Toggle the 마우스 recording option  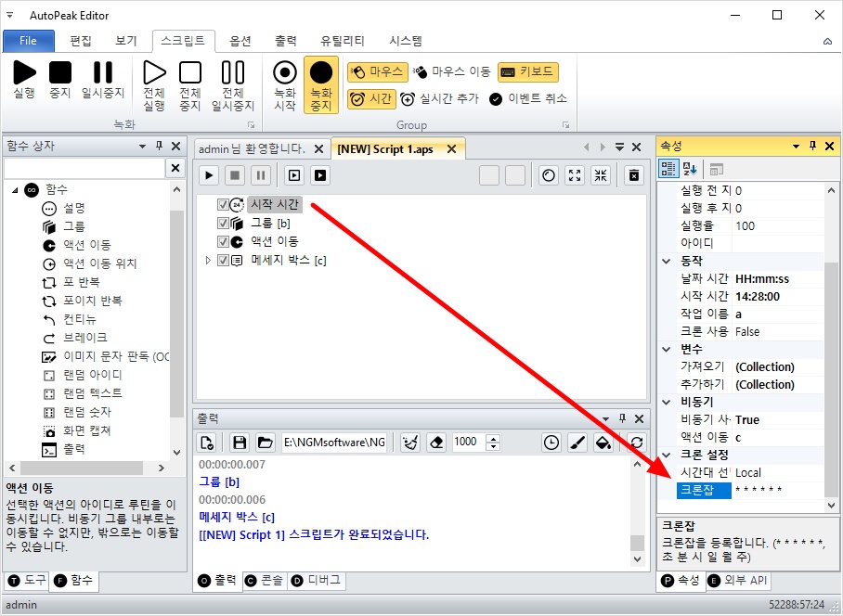coord(378,71)
